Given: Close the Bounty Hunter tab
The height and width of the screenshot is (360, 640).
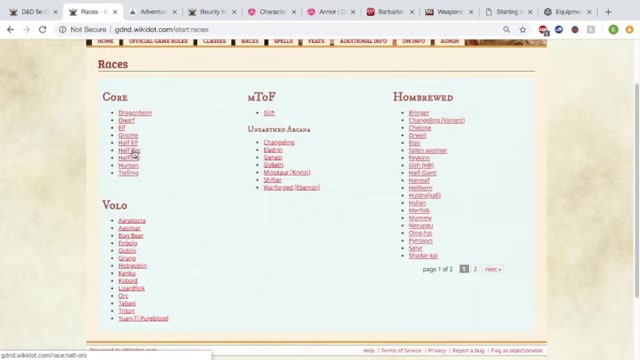Looking at the screenshot, I should point(234,12).
